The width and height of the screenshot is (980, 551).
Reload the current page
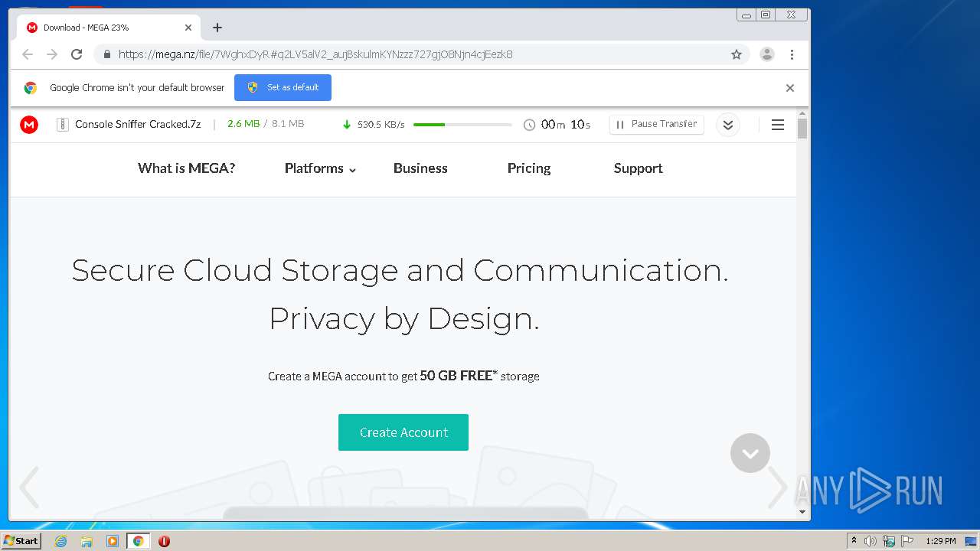pyautogui.click(x=77, y=54)
